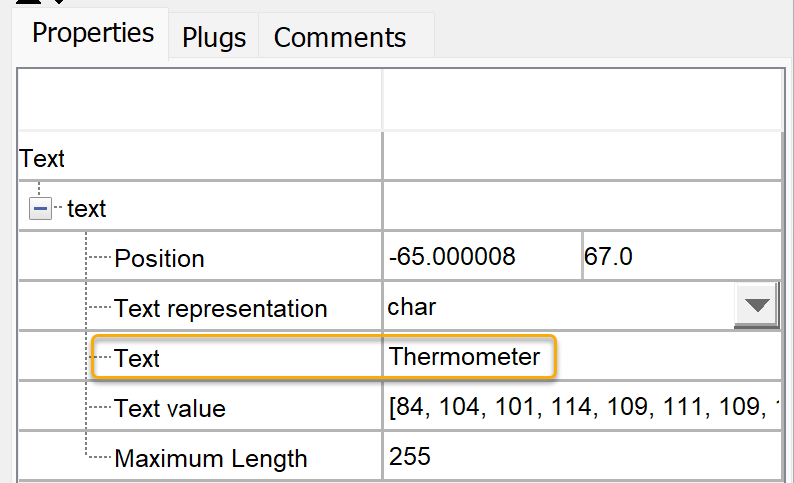Viewport: 794px width, 483px height.
Task: Select the top-level Text section row
Action: pos(42,158)
